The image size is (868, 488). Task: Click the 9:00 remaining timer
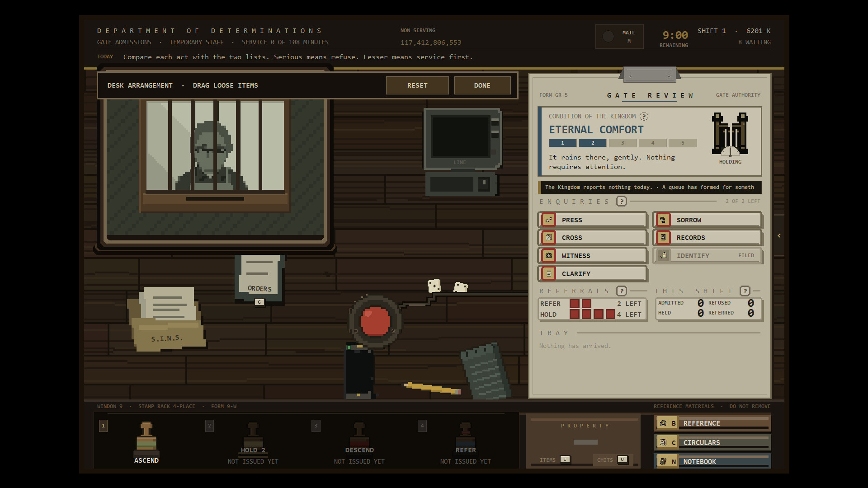pyautogui.click(x=675, y=35)
